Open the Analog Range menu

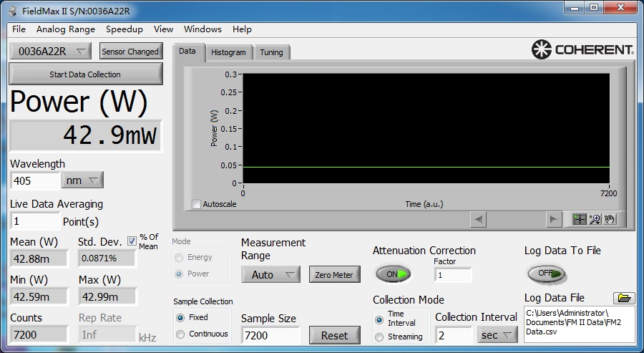pyautogui.click(x=66, y=29)
